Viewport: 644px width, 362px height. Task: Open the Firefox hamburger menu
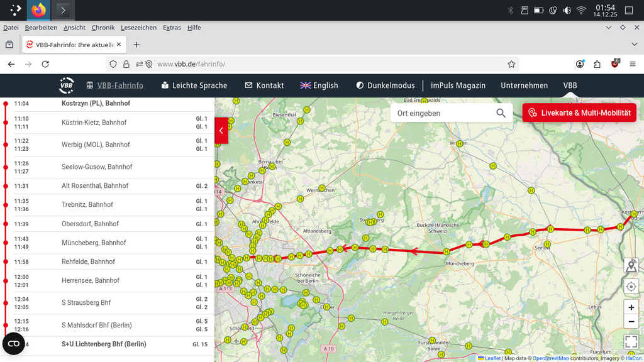(x=633, y=64)
